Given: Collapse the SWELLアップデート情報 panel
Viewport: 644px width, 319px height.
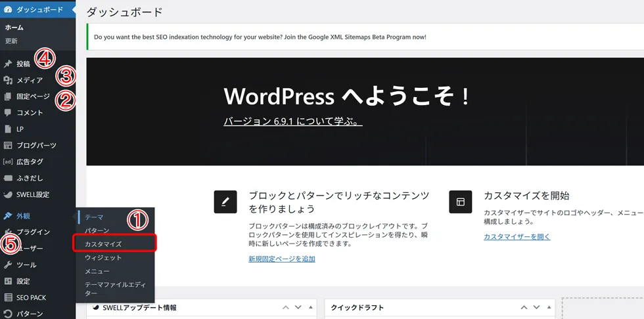Looking at the screenshot, I should pyautogui.click(x=311, y=308).
